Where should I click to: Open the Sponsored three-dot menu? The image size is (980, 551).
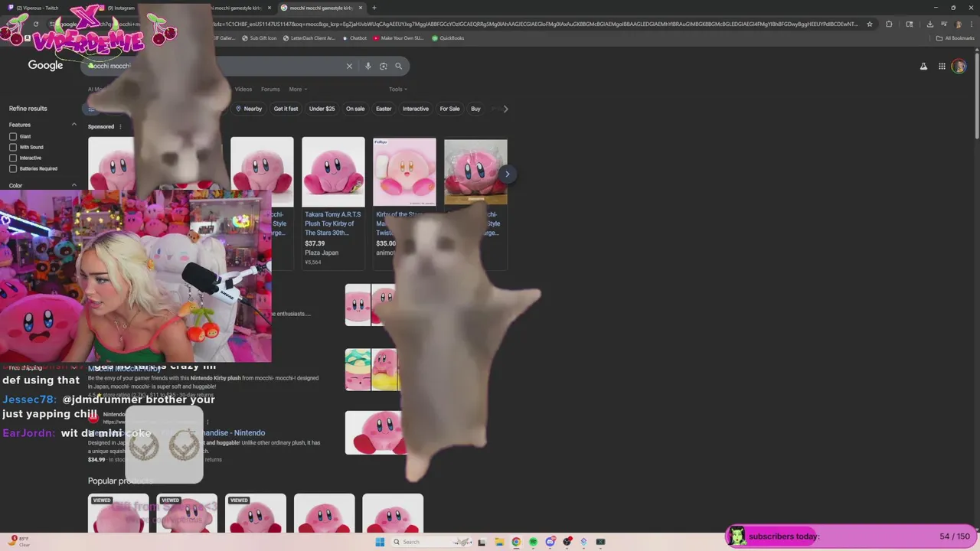point(120,127)
